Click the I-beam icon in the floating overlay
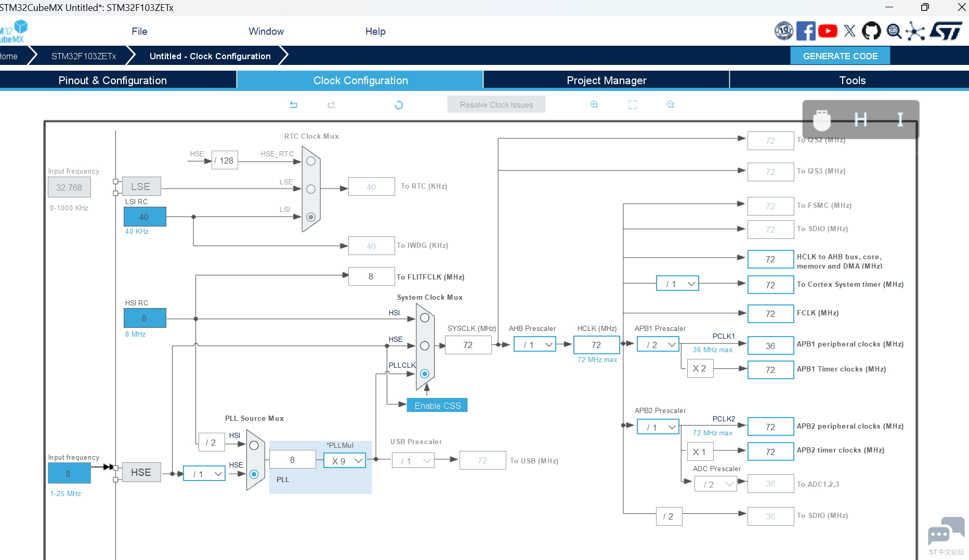Image resolution: width=969 pixels, height=560 pixels. click(x=900, y=120)
